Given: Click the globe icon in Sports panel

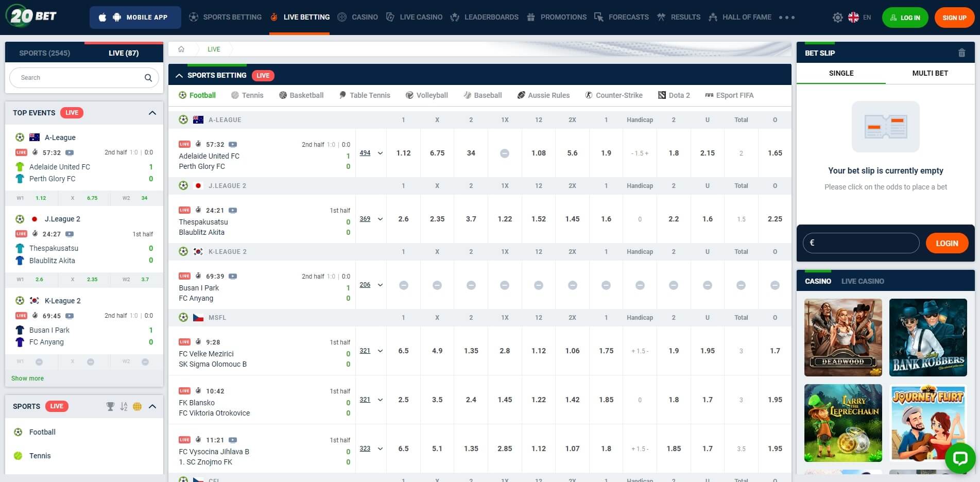Looking at the screenshot, I should (137, 406).
